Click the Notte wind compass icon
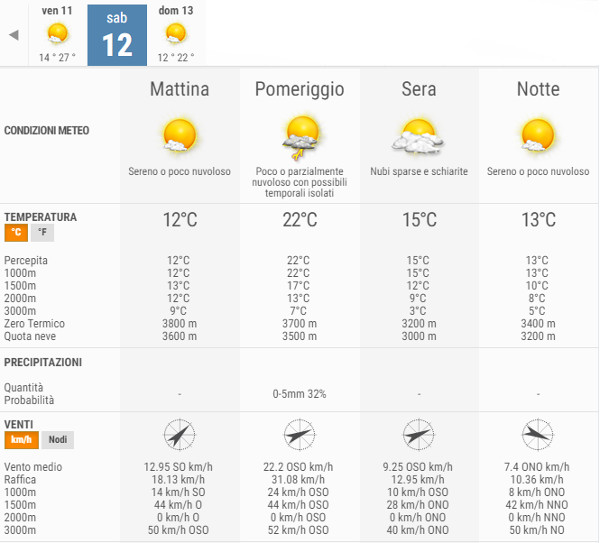Screen dimensions: 600x543 pyautogui.click(x=538, y=435)
